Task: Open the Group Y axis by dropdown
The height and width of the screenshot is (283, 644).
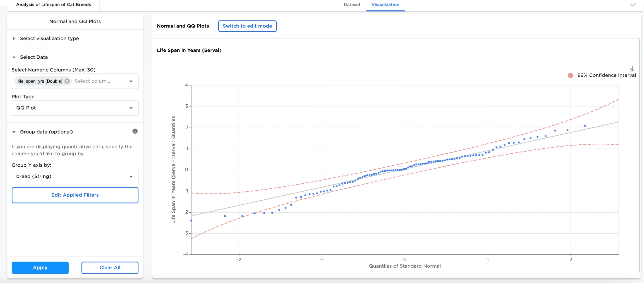Action: 75,176
